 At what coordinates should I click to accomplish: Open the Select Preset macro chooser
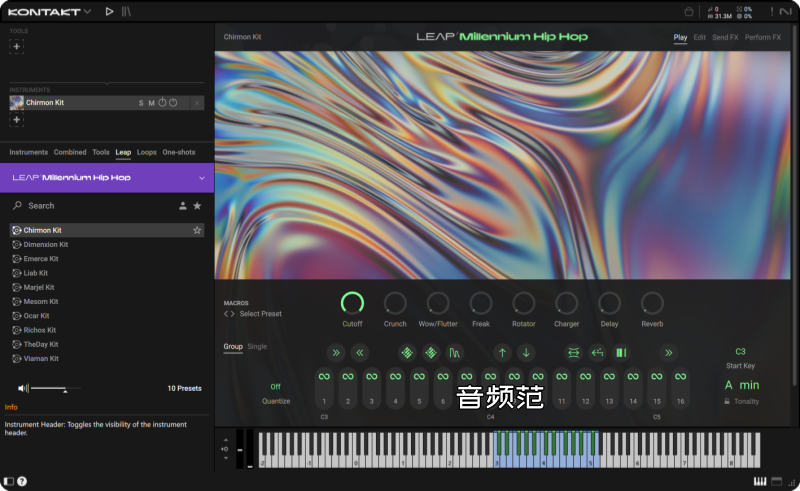click(x=260, y=314)
